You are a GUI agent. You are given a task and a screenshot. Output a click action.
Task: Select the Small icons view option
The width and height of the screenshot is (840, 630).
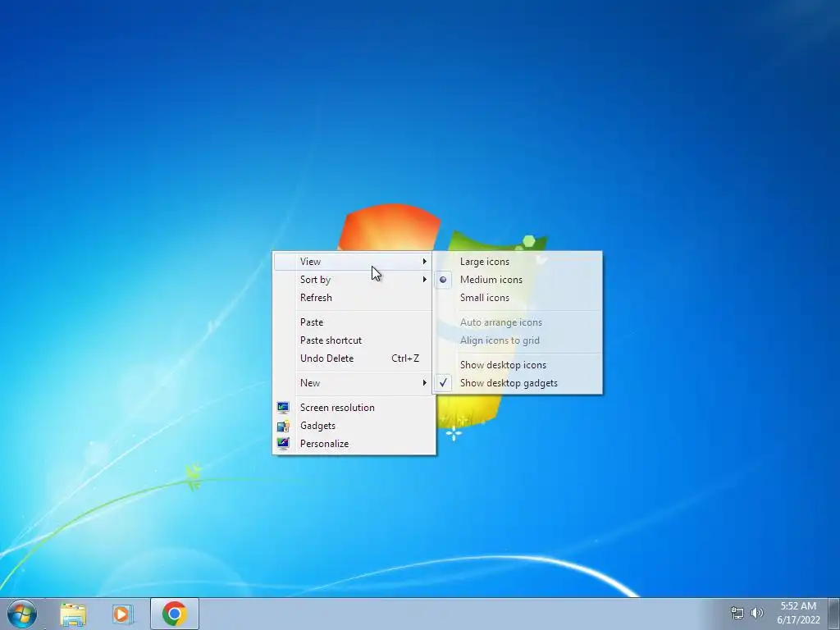tap(518, 298)
